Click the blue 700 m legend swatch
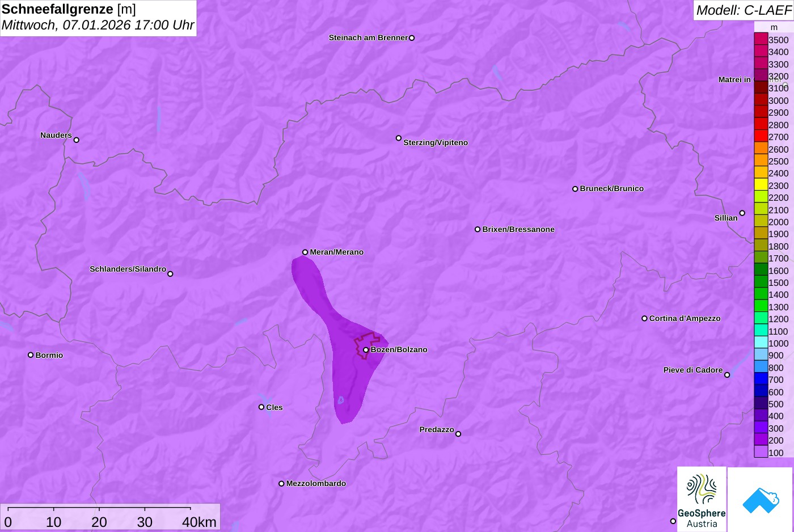 click(x=761, y=379)
